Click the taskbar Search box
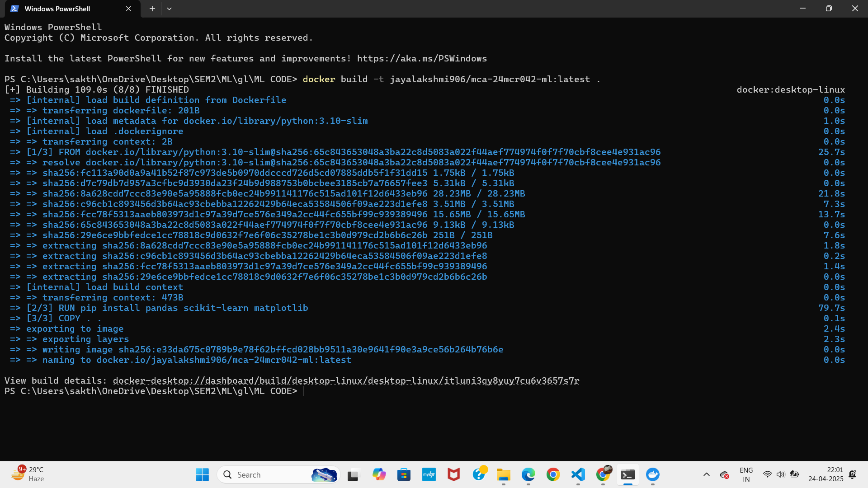The height and width of the screenshot is (488, 868). coord(278,474)
